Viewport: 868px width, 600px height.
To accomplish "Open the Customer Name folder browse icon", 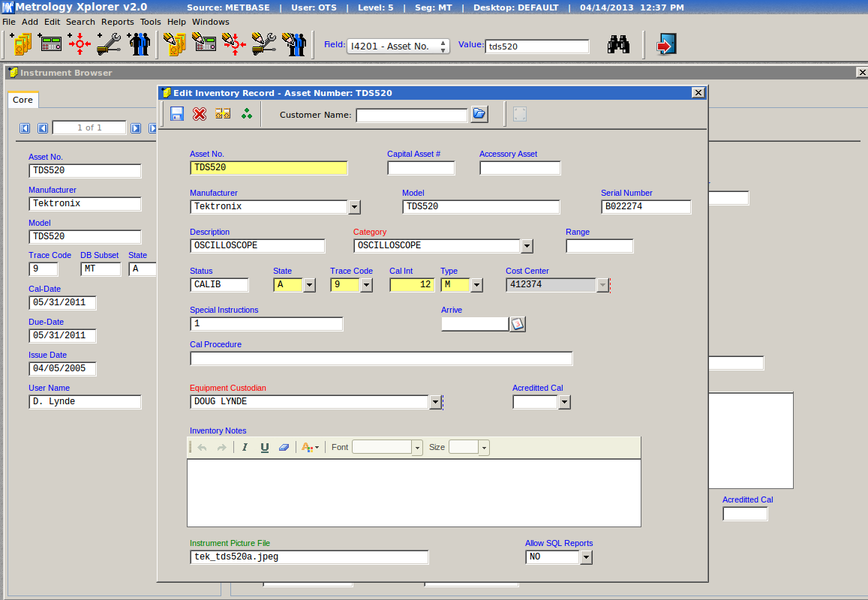I will pos(479,114).
